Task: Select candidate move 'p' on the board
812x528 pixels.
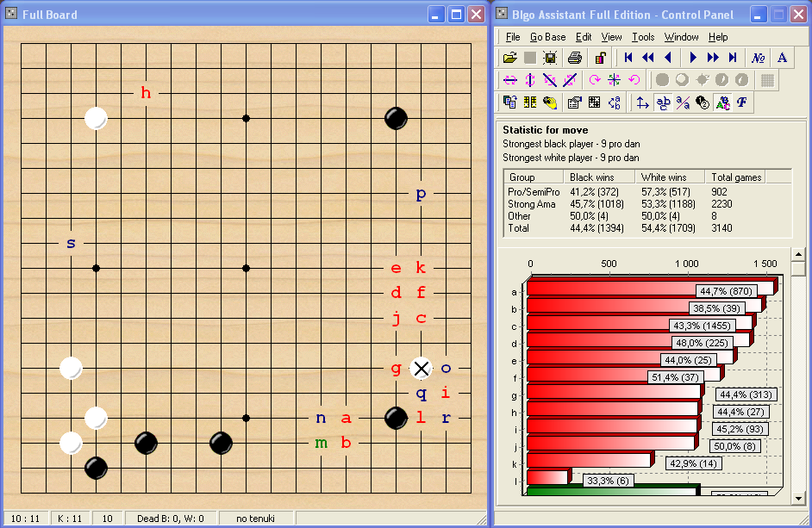Action: [421, 194]
